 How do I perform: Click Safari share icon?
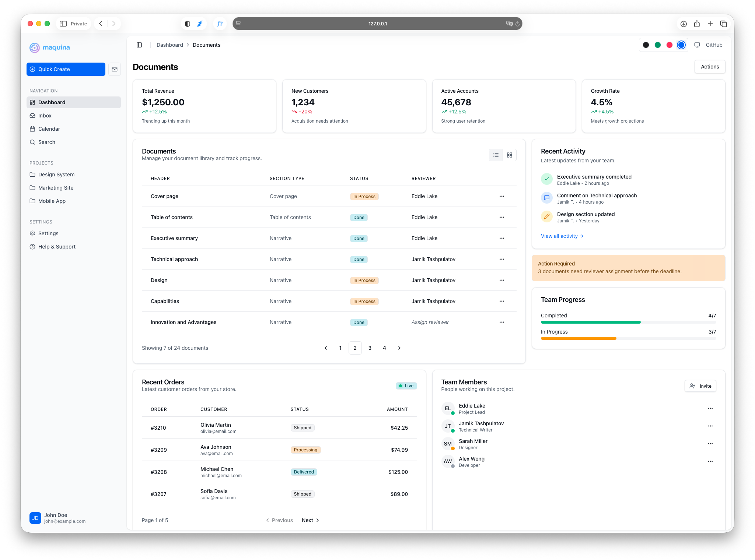(x=697, y=24)
